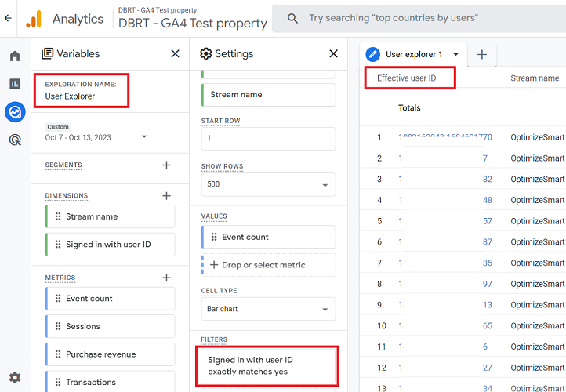Viewport: 566px width, 392px height.
Task: Open the Advertising icon in sidebar
Action: pyautogui.click(x=15, y=140)
